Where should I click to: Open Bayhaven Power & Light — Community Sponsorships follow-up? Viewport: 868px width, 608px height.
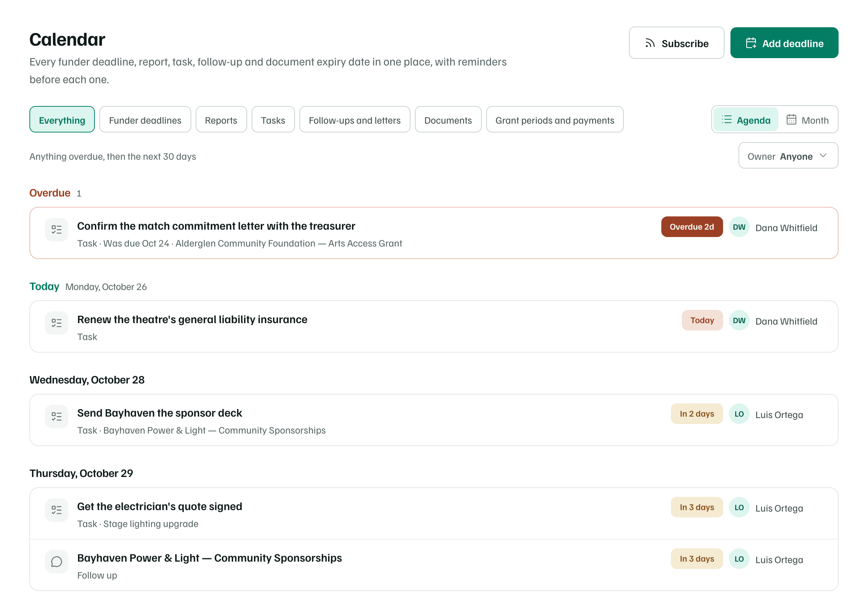coord(434,565)
